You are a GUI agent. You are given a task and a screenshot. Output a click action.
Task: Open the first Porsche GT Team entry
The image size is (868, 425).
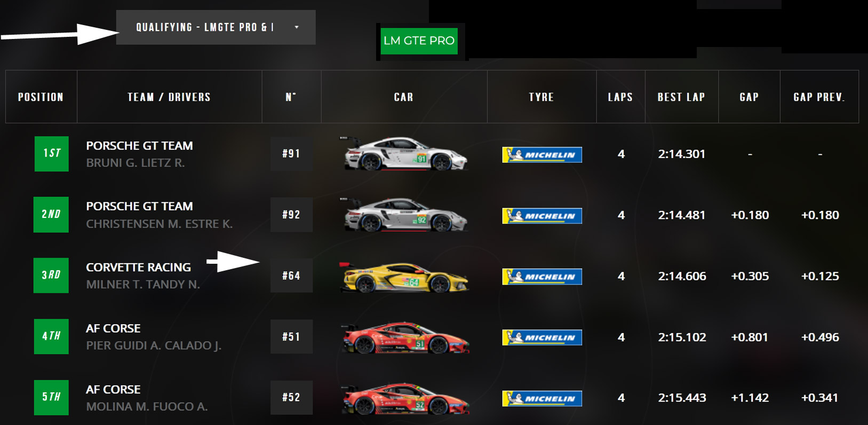(139, 146)
